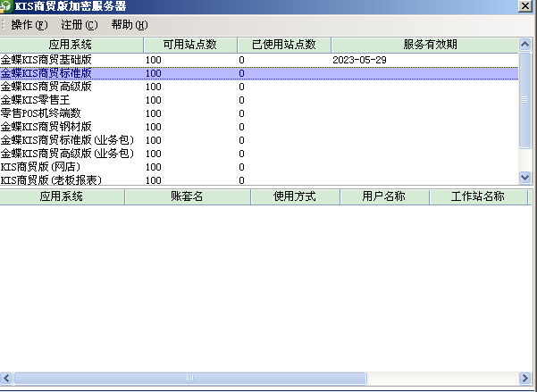This screenshot has width=537, height=392.
Task: Sort by upper 应用系统 column header
Action: point(71,45)
